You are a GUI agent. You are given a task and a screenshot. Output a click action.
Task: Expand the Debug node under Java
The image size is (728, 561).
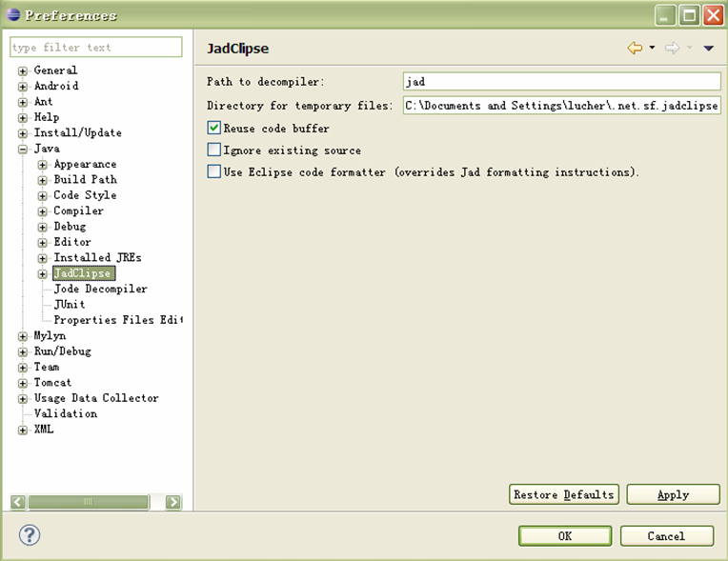coord(42,228)
